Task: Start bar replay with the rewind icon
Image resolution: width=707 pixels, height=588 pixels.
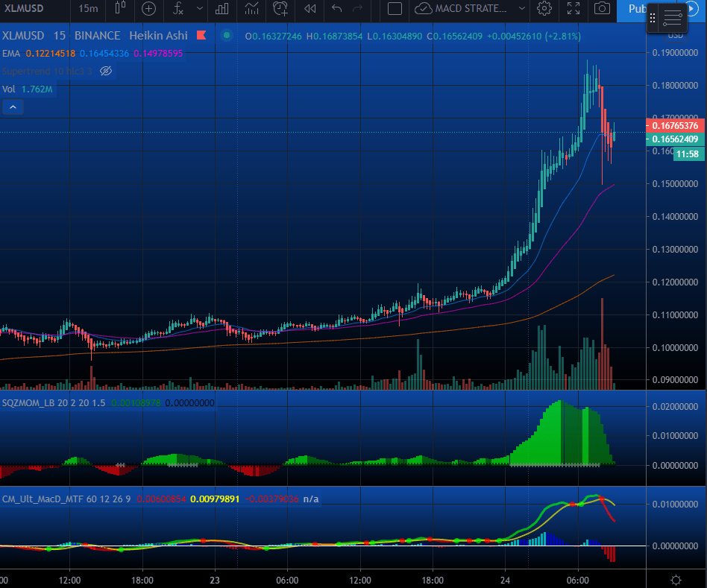Action: 309,8
